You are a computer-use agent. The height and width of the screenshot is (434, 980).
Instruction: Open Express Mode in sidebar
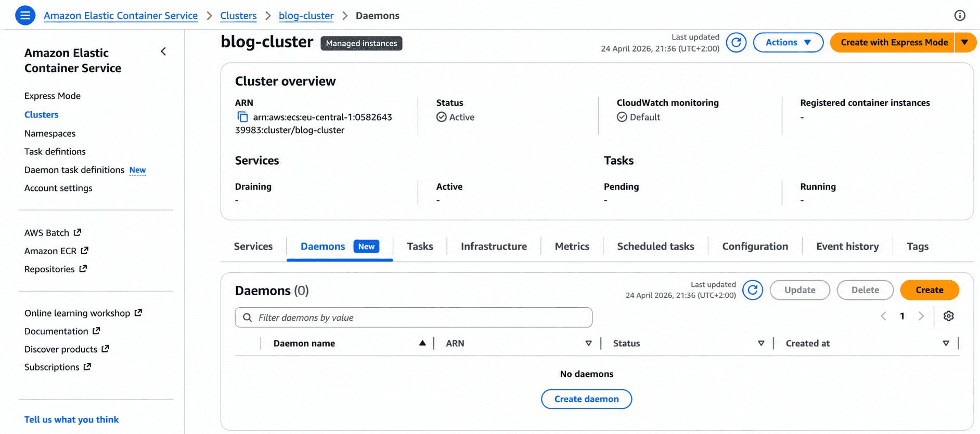point(53,96)
